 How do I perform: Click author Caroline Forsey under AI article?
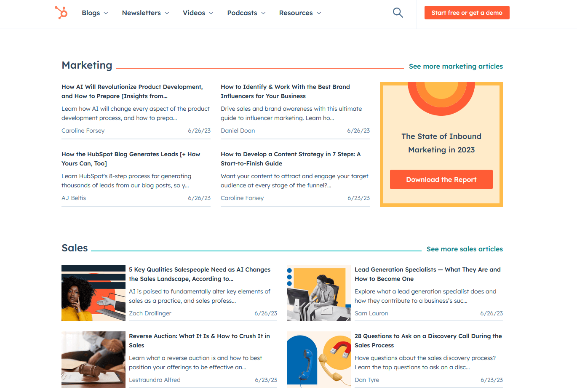point(83,131)
